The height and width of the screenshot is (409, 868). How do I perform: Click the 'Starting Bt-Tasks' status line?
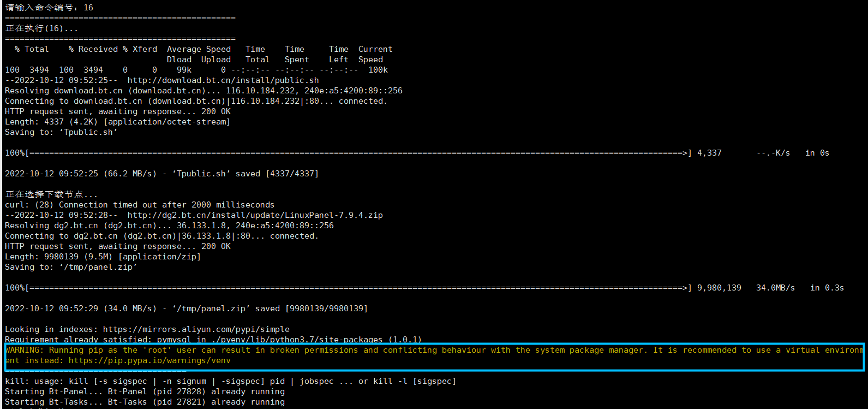point(145,402)
